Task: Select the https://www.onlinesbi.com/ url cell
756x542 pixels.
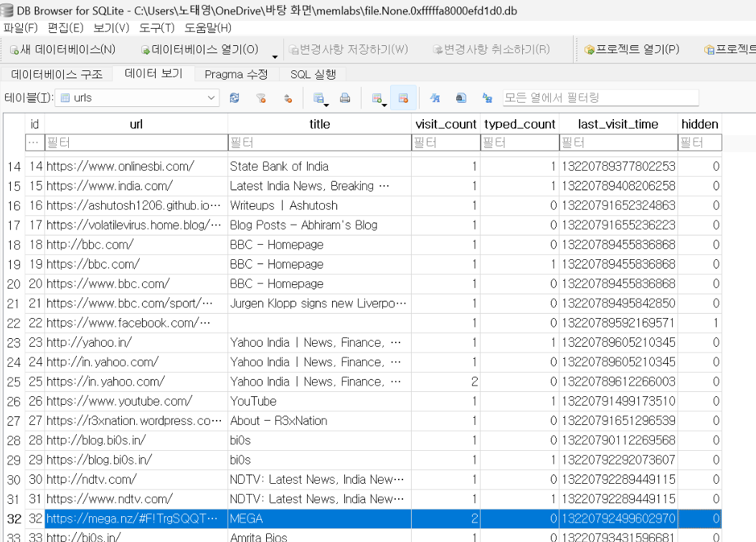Action: point(136,167)
